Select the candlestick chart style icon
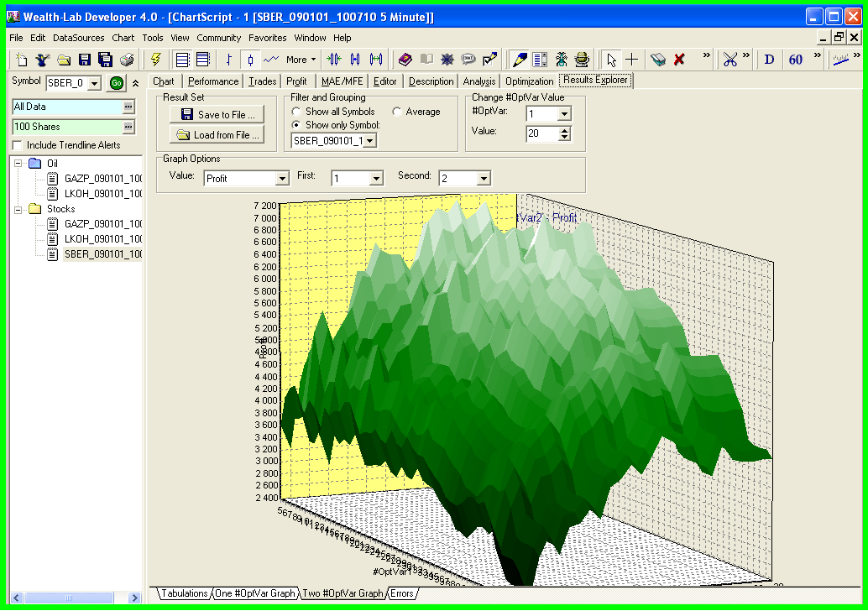The height and width of the screenshot is (611, 868). [250, 60]
